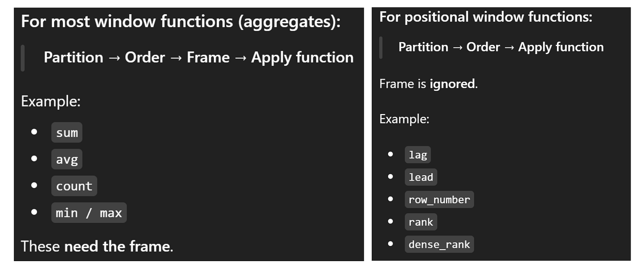The image size is (644, 268).
Task: Click the 'For most window functions (aggregates)' heading
Action: (x=181, y=22)
